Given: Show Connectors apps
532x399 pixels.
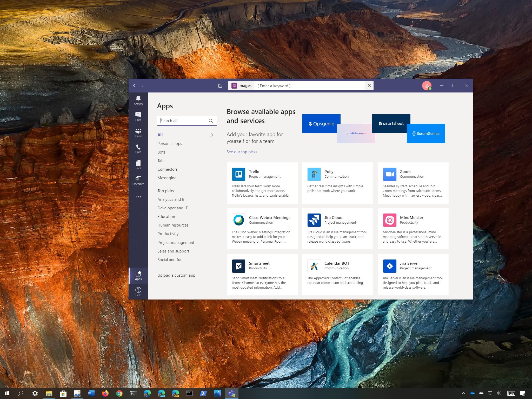Looking at the screenshot, I should (168, 169).
